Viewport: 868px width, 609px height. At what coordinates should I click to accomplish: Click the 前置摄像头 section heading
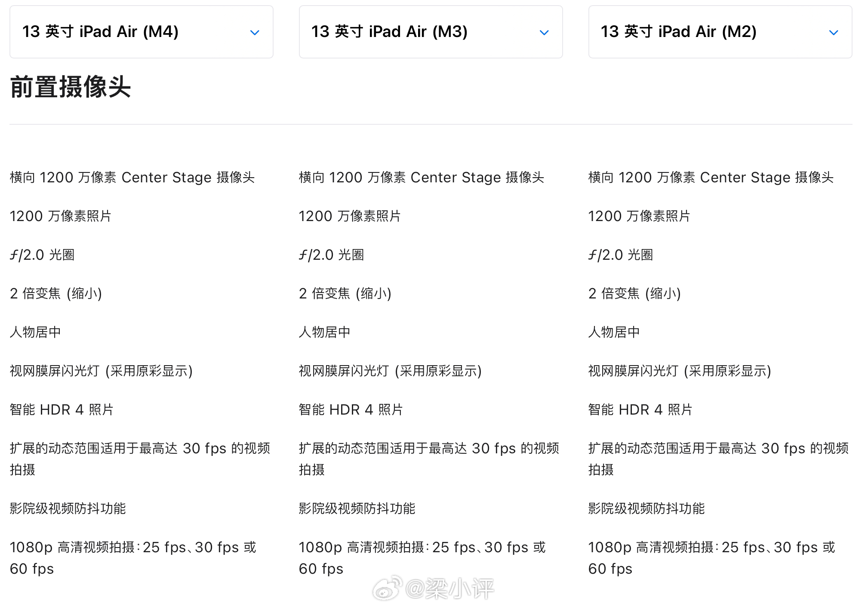point(70,87)
